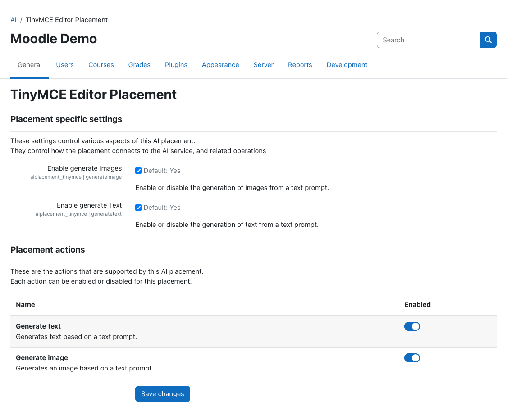Click the 'Enable generate Images' setting label
This screenshot has width=507, height=420.
85,168
